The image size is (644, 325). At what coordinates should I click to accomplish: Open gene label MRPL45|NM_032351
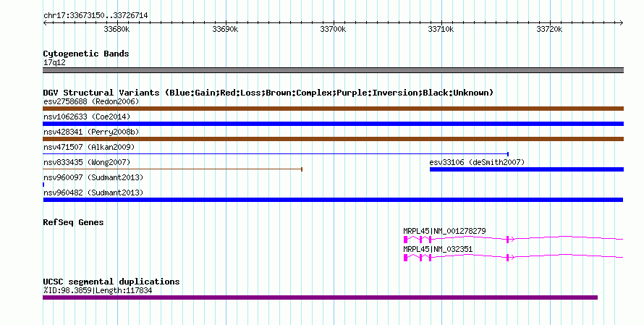tap(438, 250)
